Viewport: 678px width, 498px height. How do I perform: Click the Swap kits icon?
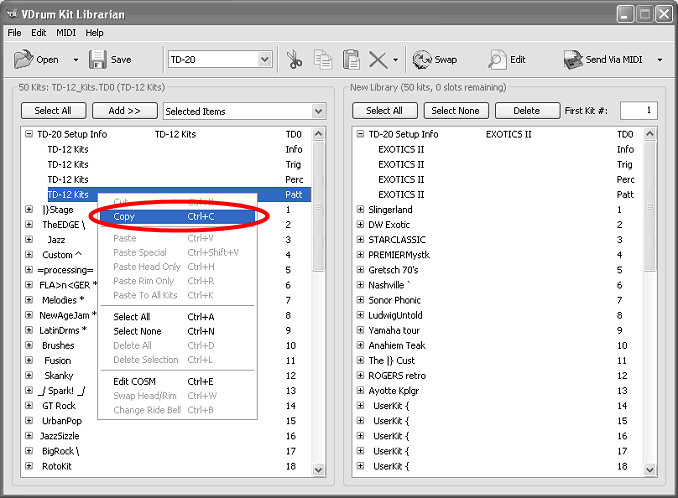pos(423,60)
